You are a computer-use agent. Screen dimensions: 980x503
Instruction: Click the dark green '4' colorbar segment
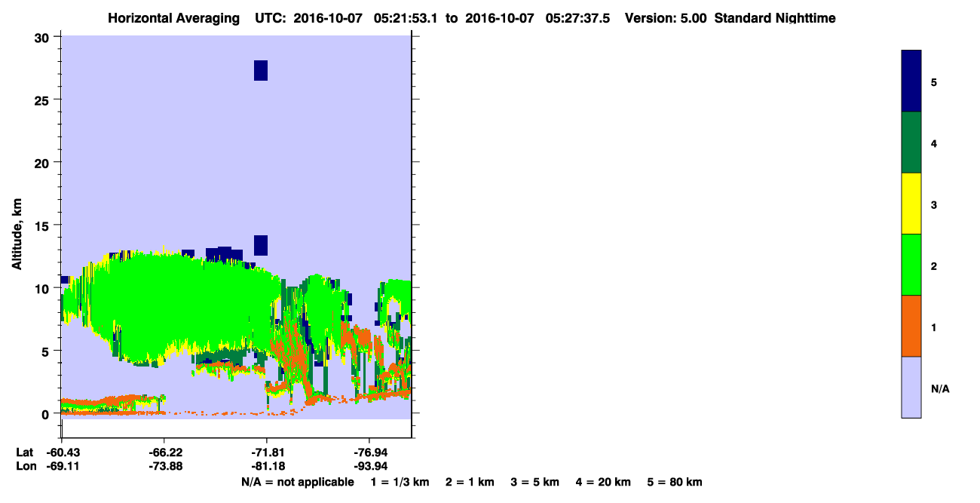pyautogui.click(x=911, y=143)
